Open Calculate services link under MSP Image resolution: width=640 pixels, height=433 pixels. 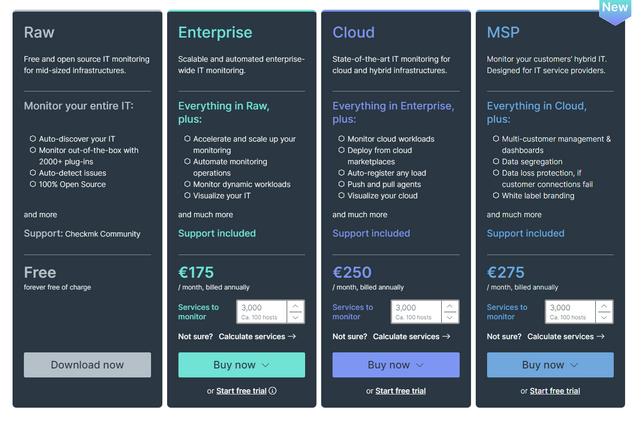click(x=566, y=337)
